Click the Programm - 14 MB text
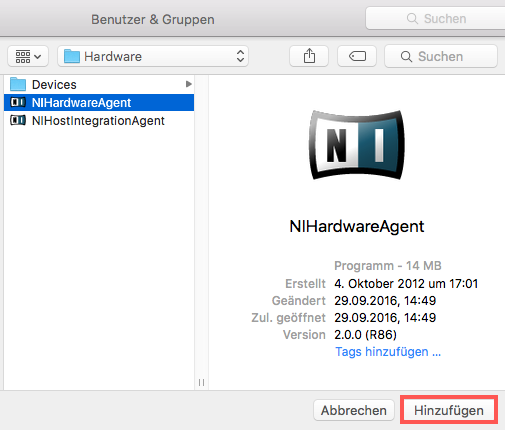The height and width of the screenshot is (430, 505). (x=388, y=266)
